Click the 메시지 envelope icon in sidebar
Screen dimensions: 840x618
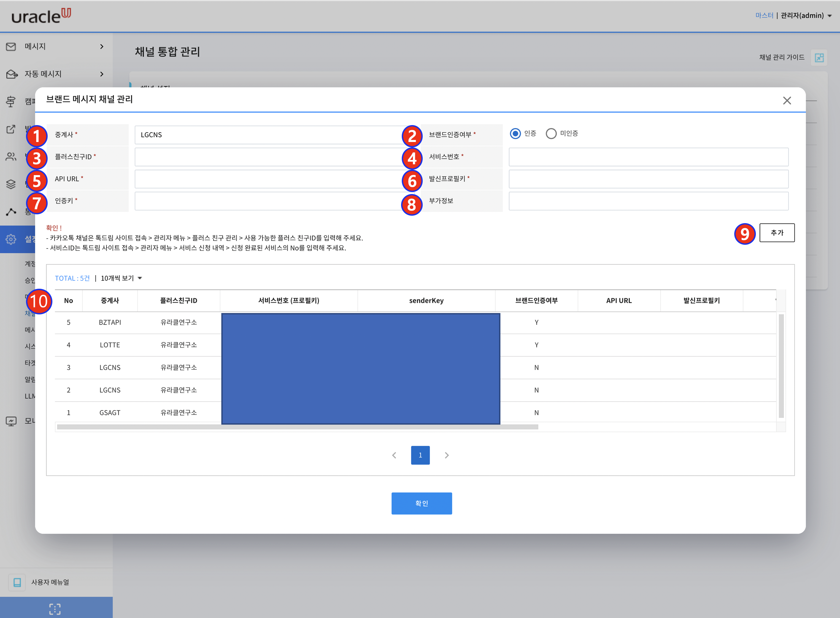(x=11, y=46)
